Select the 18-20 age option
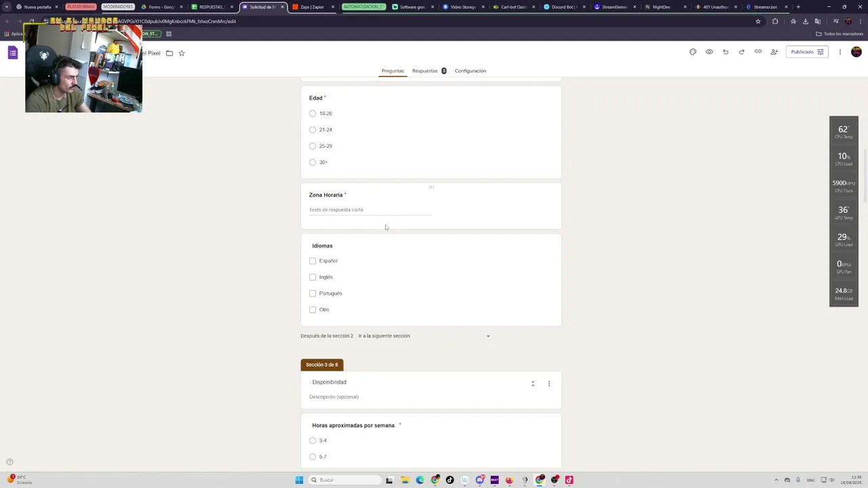 click(x=313, y=114)
